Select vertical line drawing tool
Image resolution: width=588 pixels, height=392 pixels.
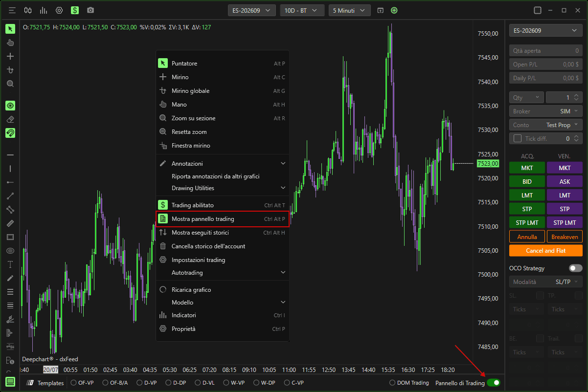10,169
